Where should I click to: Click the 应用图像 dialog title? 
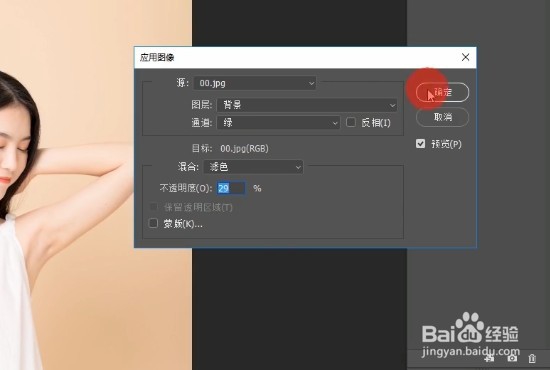coord(157,58)
